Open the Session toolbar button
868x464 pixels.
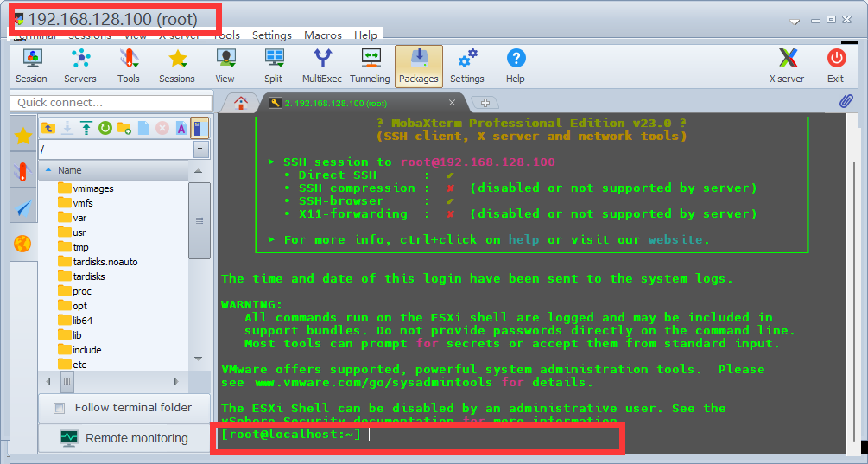click(x=32, y=66)
